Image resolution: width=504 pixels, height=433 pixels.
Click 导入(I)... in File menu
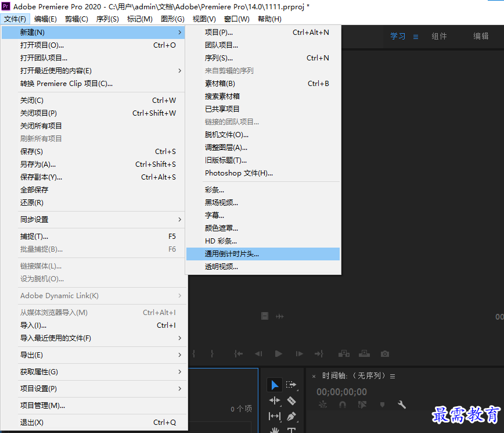93,325
